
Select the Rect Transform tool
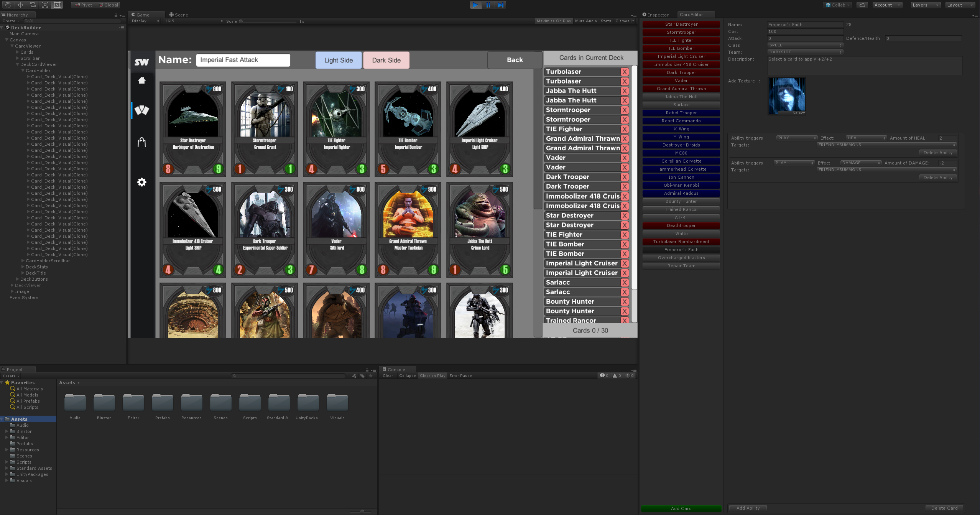[x=58, y=5]
